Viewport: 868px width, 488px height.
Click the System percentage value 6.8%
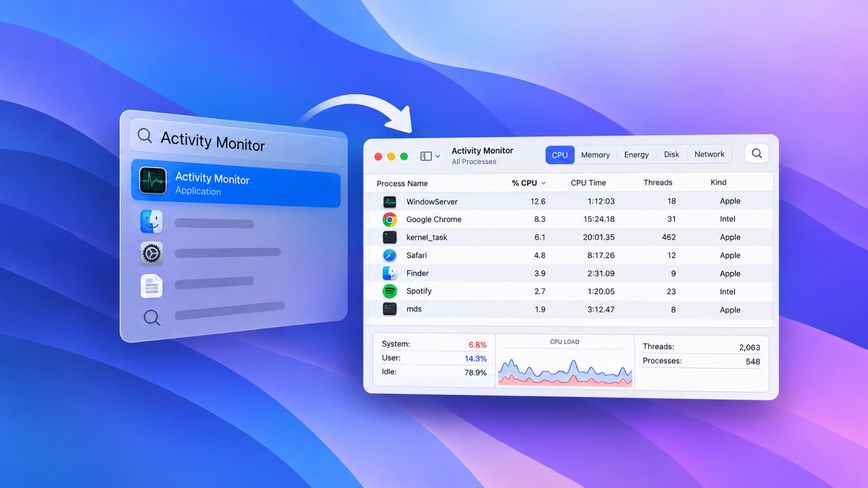pos(477,345)
